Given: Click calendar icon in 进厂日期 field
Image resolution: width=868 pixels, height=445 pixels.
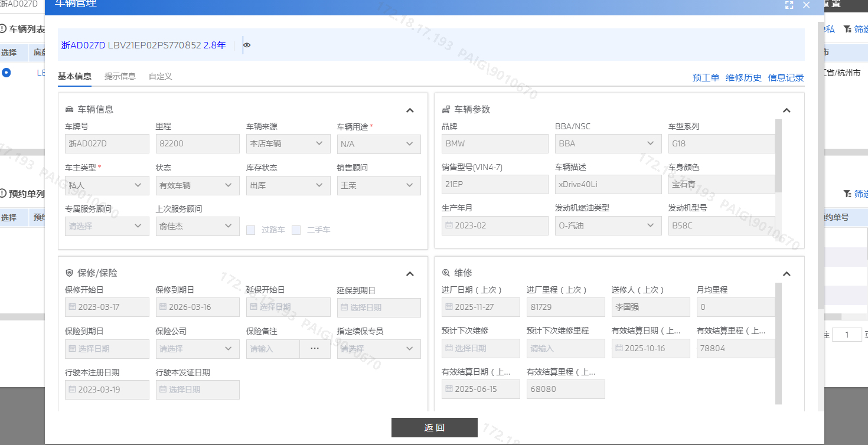Looking at the screenshot, I should click(x=449, y=307).
